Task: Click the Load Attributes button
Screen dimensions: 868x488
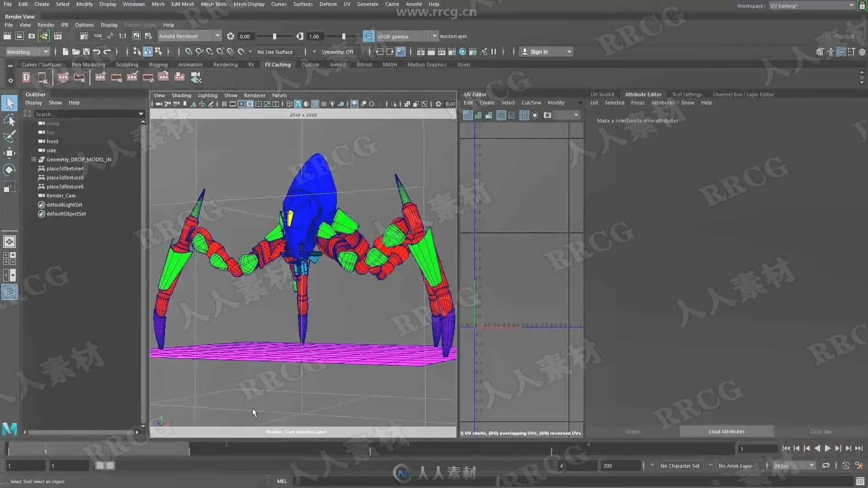Action: point(726,432)
